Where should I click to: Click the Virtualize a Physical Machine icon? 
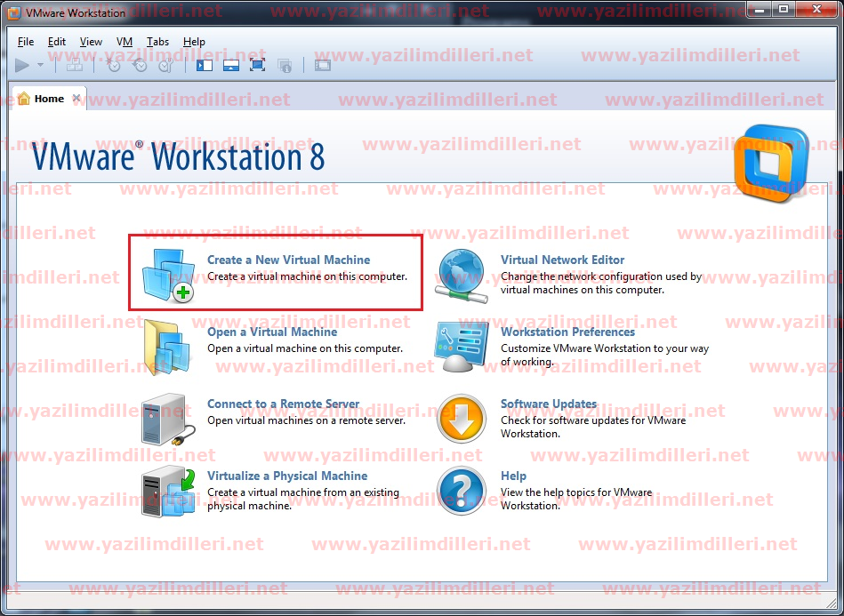(166, 491)
